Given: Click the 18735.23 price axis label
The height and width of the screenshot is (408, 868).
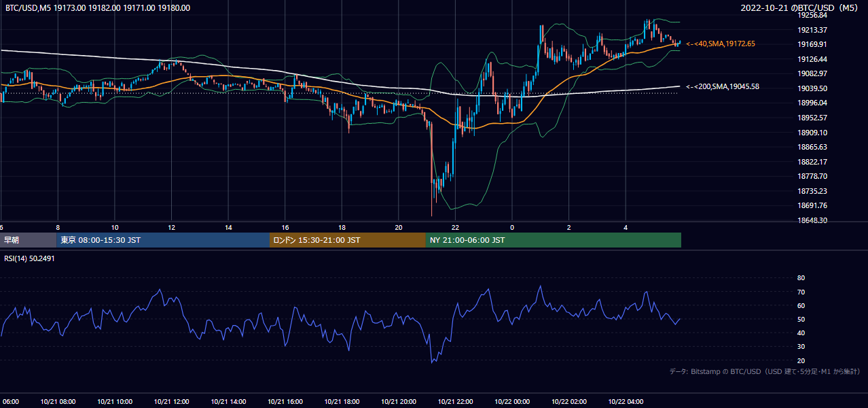Looking at the screenshot, I should coord(812,191).
